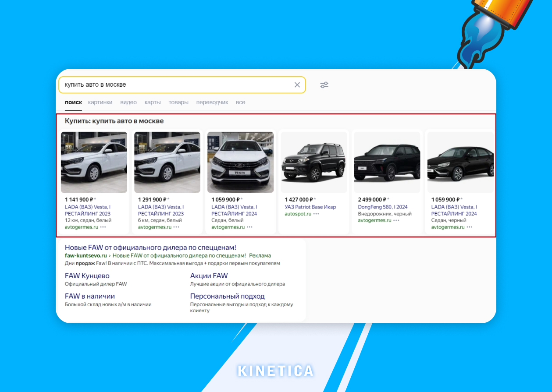Open the 'FAW Кунцево' sitelink
Screen dimensions: 552x392
[x=87, y=276]
